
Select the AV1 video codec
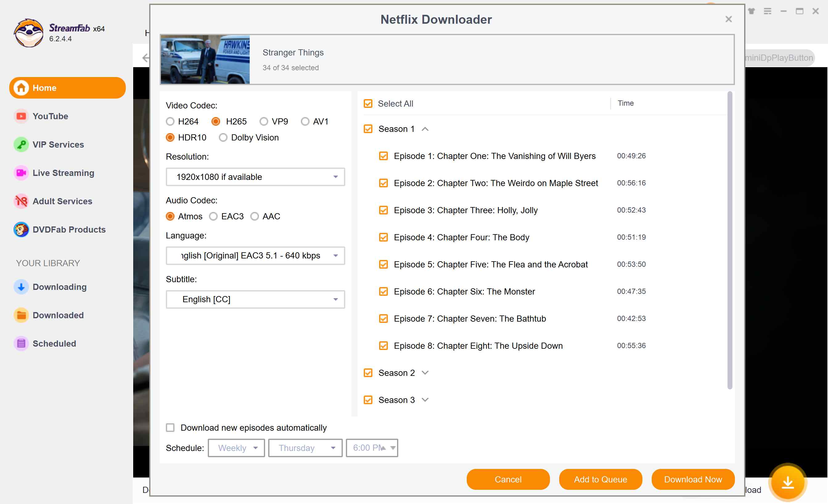[x=305, y=121]
